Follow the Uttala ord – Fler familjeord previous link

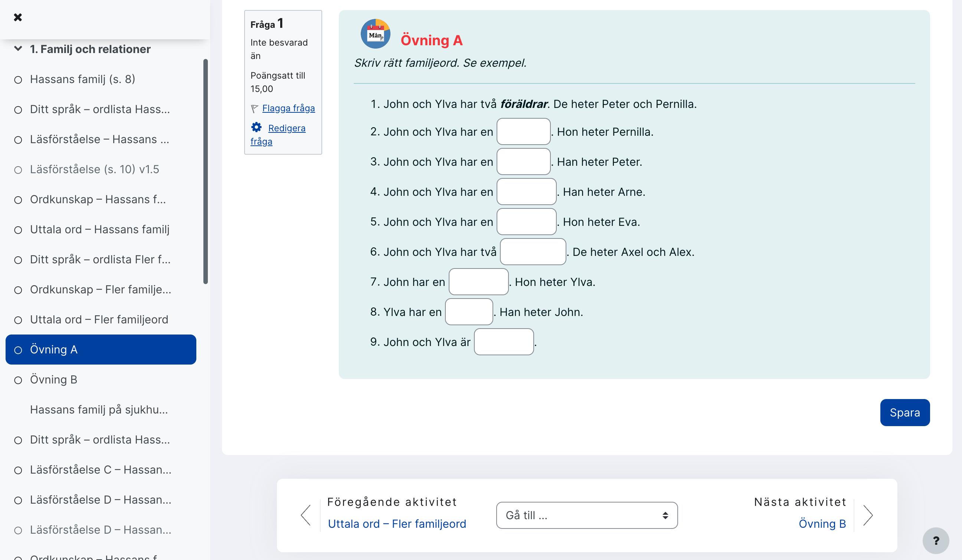point(397,524)
